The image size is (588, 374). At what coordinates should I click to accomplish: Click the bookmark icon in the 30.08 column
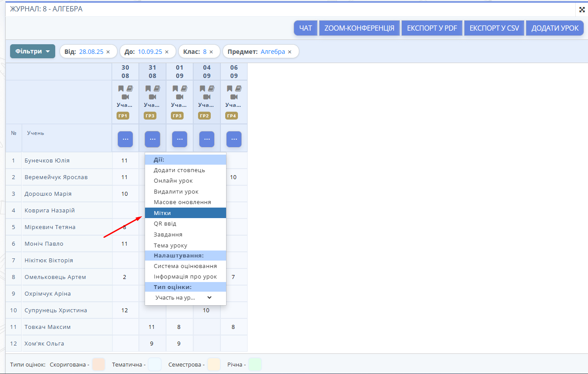coord(121,88)
